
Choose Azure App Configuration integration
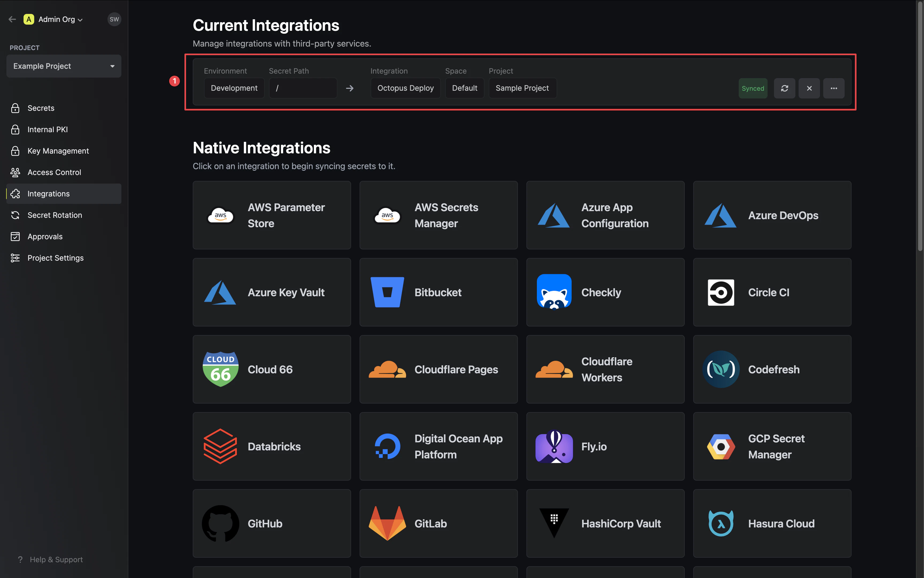click(x=606, y=215)
